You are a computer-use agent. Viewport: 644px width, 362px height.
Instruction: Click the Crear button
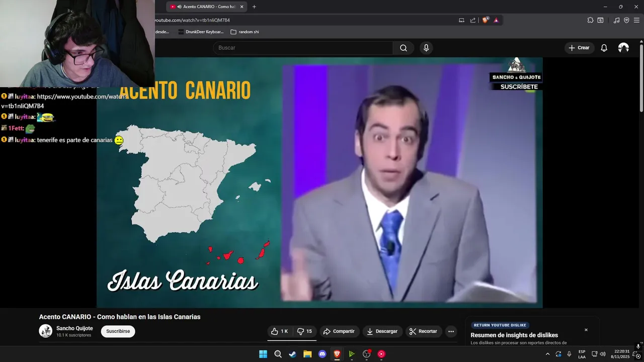tap(579, 48)
